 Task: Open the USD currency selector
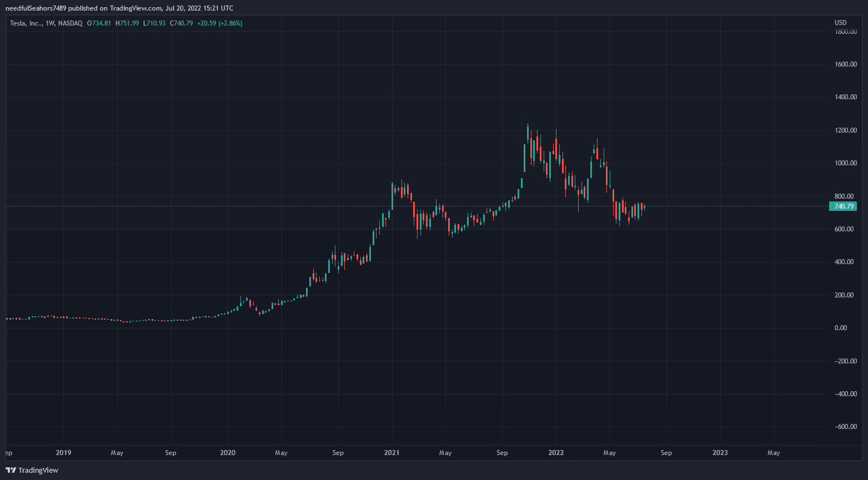click(840, 23)
